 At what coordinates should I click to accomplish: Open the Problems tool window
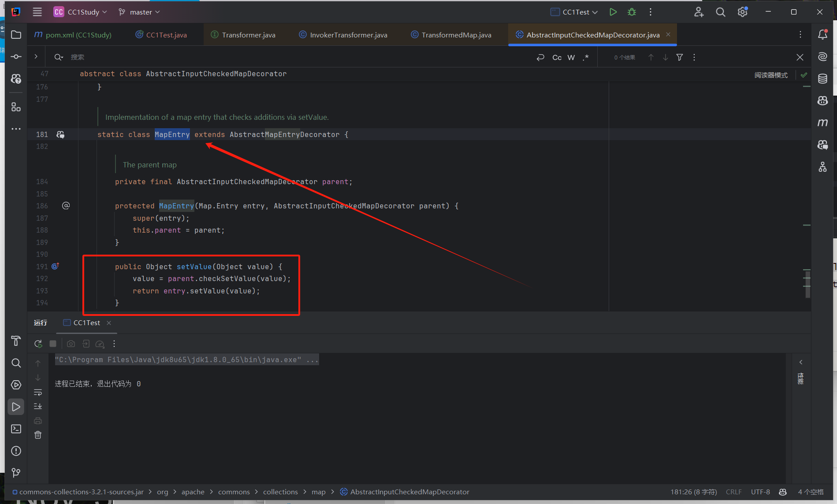(16, 451)
